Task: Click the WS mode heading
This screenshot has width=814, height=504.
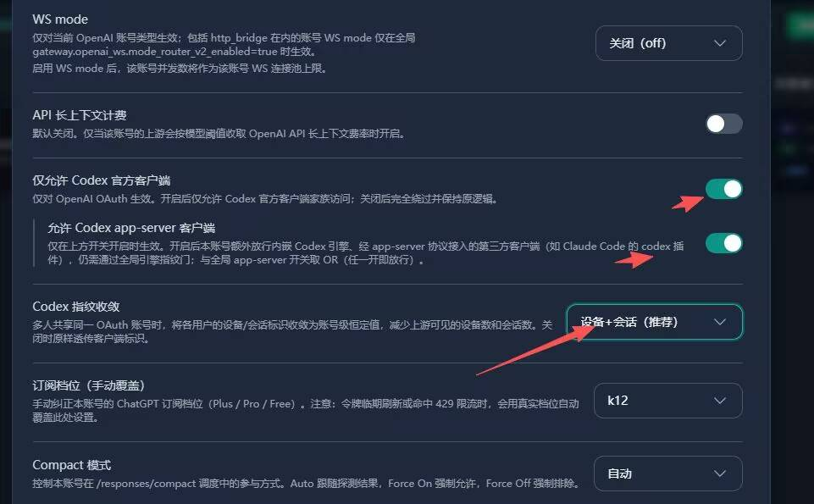Action: click(60, 19)
